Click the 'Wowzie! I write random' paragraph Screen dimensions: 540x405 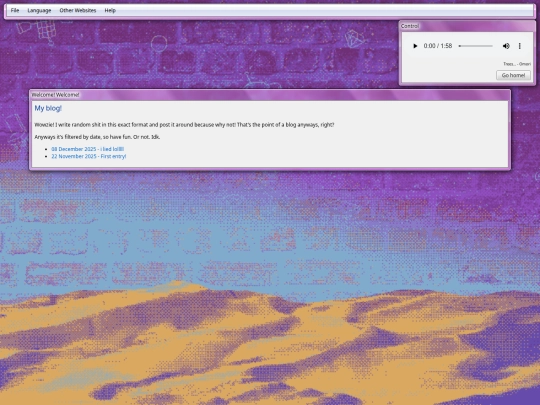pyautogui.click(x=184, y=125)
